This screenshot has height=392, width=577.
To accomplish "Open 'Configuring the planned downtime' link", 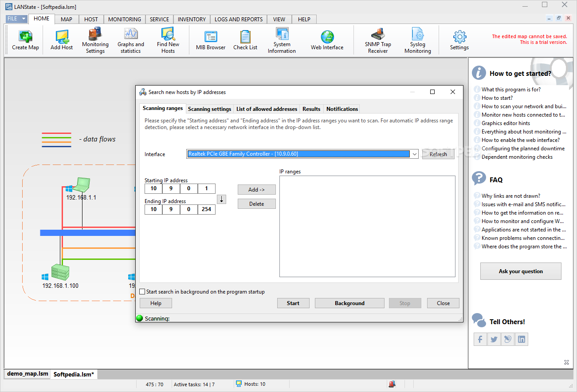I will click(x=523, y=149).
